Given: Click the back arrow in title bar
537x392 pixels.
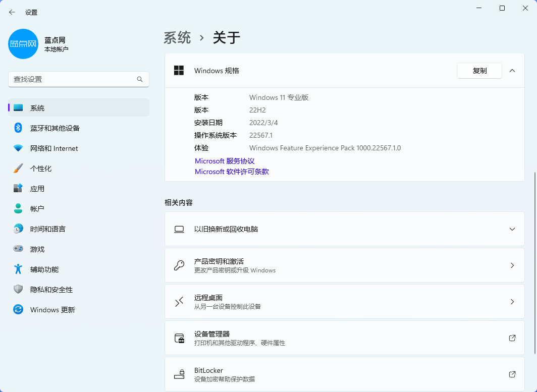Looking at the screenshot, I should coord(12,12).
